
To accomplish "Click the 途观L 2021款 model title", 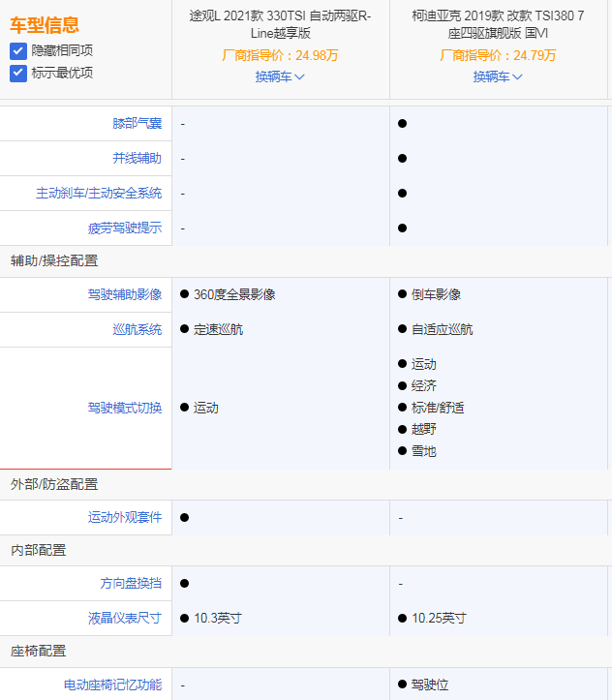I will click(280, 24).
